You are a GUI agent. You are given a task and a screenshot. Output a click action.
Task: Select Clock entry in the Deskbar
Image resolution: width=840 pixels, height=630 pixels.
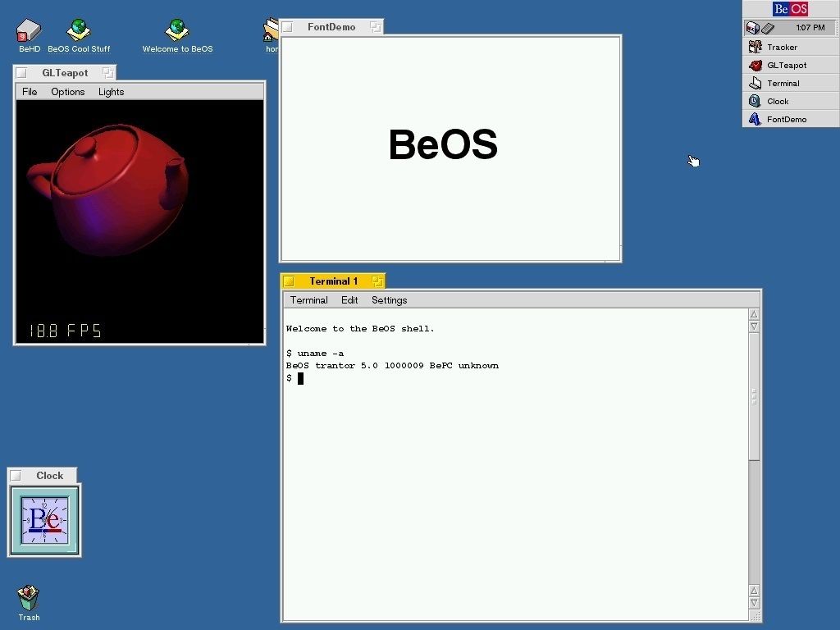(777, 102)
